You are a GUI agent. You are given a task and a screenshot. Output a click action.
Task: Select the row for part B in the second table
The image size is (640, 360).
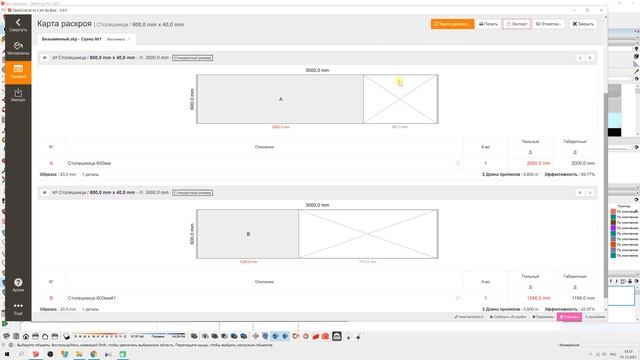tap(317, 298)
